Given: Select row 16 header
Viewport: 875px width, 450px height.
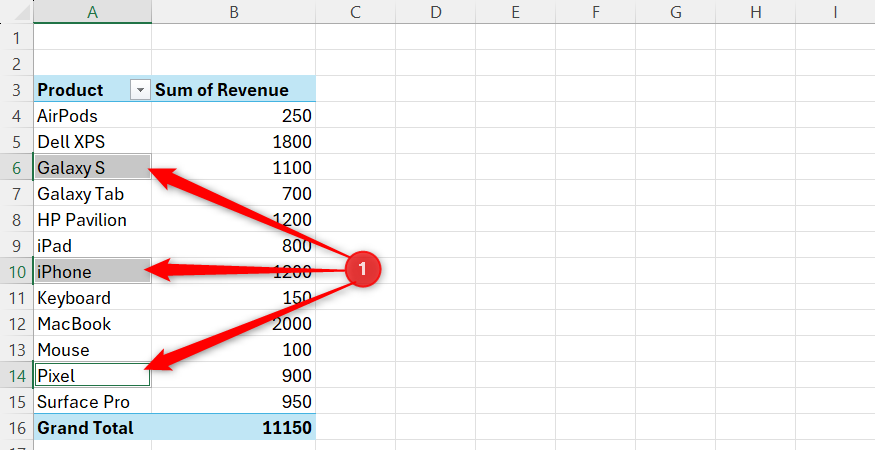Looking at the screenshot, I should coord(16,428).
